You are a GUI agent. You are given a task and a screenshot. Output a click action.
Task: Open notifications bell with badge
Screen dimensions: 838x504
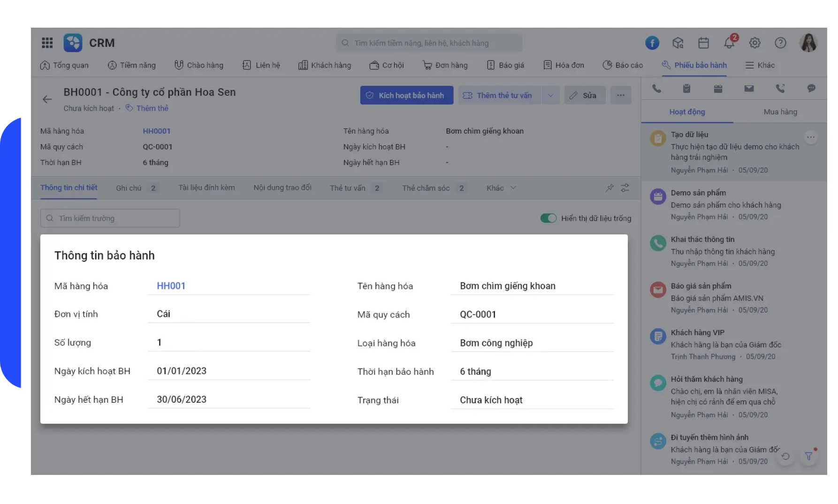pos(730,42)
